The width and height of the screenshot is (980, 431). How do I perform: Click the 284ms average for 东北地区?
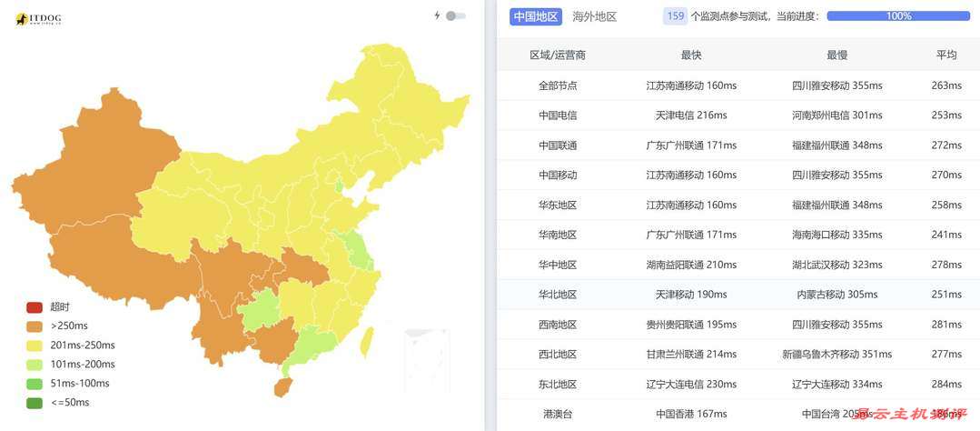pyautogui.click(x=946, y=384)
